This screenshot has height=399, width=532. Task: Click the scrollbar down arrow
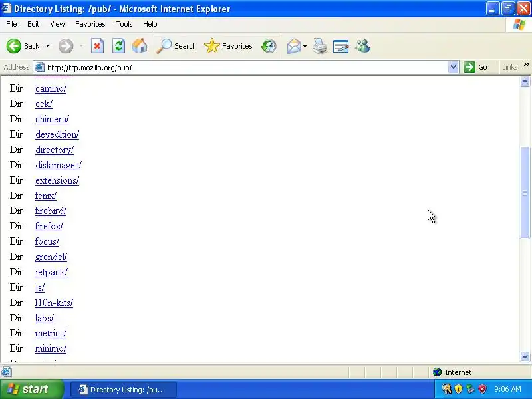click(525, 356)
